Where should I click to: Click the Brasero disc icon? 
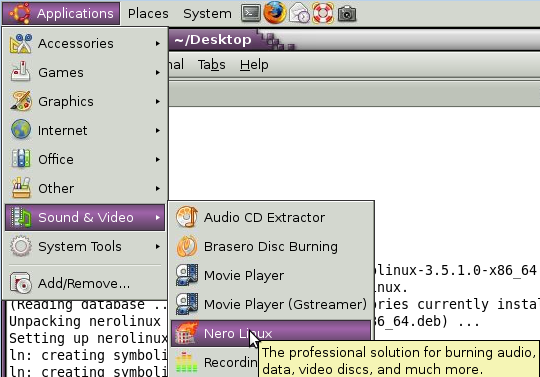point(187,246)
